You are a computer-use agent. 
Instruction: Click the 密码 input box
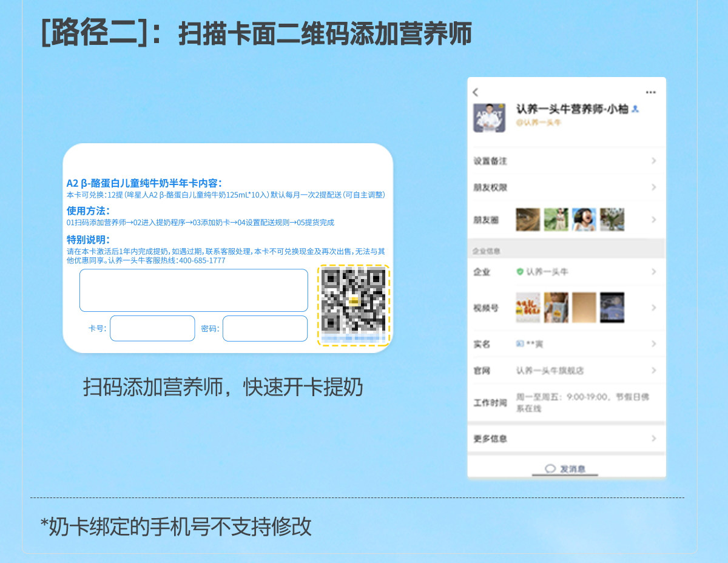[265, 328]
